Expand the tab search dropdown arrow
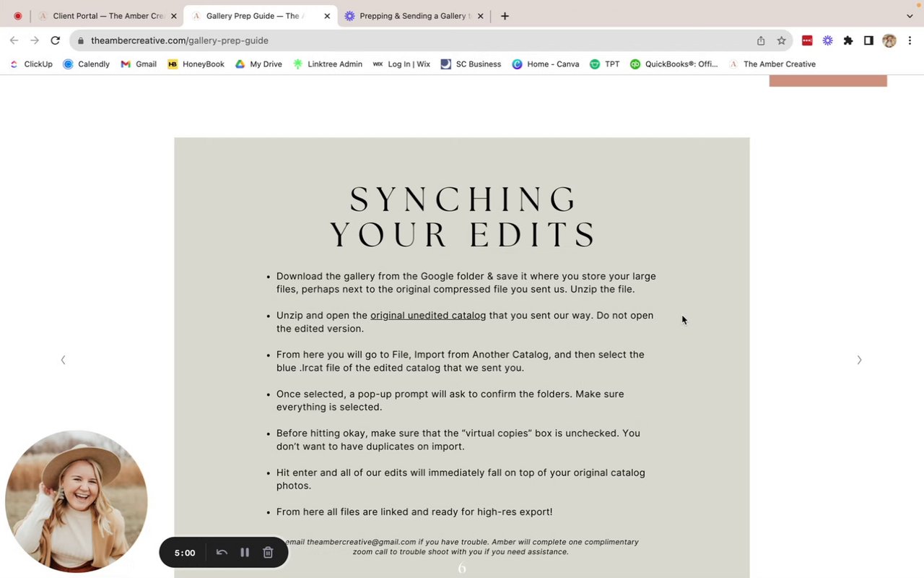 [910, 16]
